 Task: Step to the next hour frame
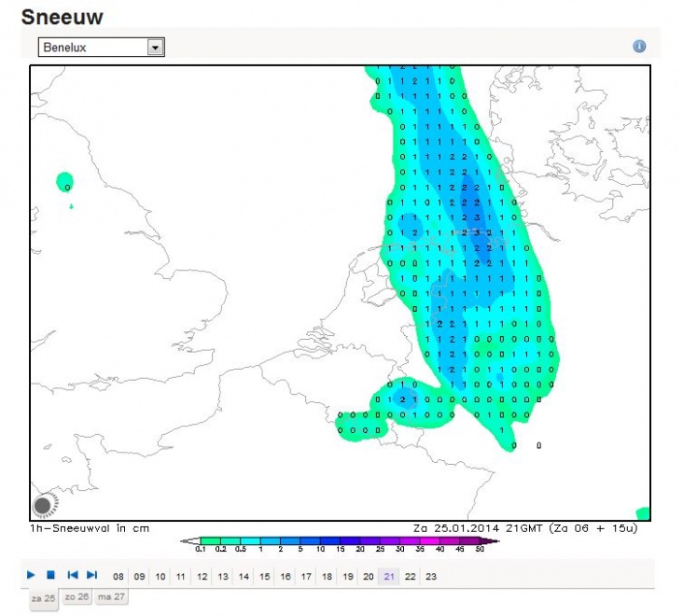91,575
